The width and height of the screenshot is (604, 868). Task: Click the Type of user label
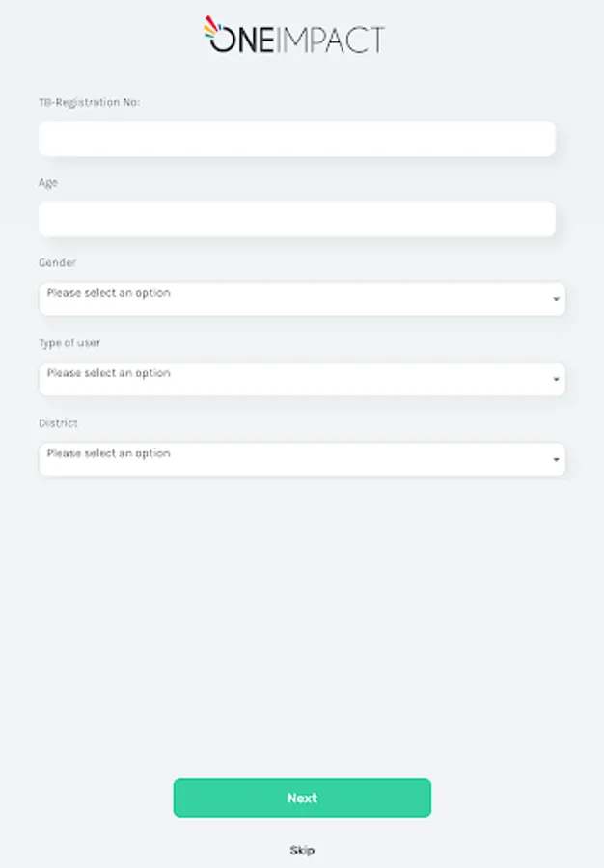69,342
